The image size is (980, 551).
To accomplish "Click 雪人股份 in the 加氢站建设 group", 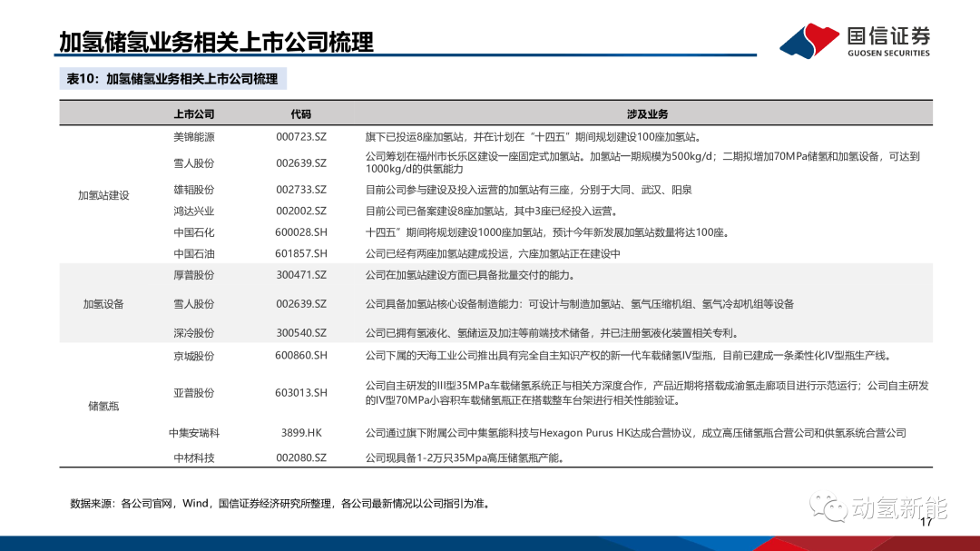I will coord(194,163).
